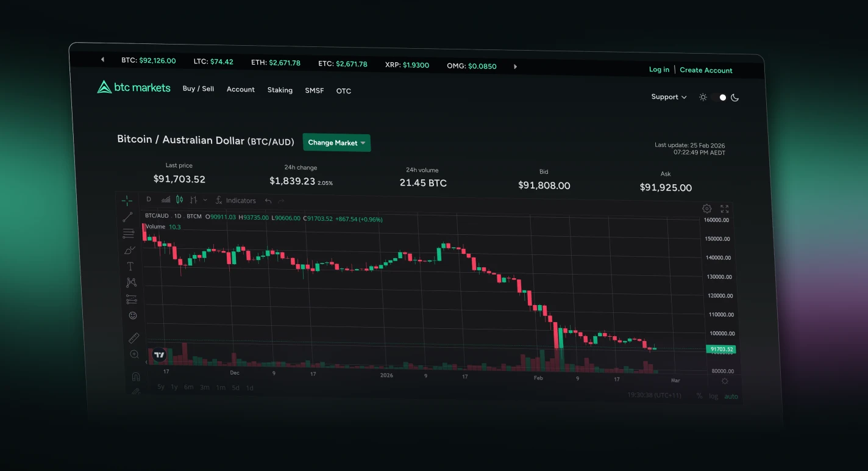
Task: Toggle percent scale on the chart
Action: 699,396
